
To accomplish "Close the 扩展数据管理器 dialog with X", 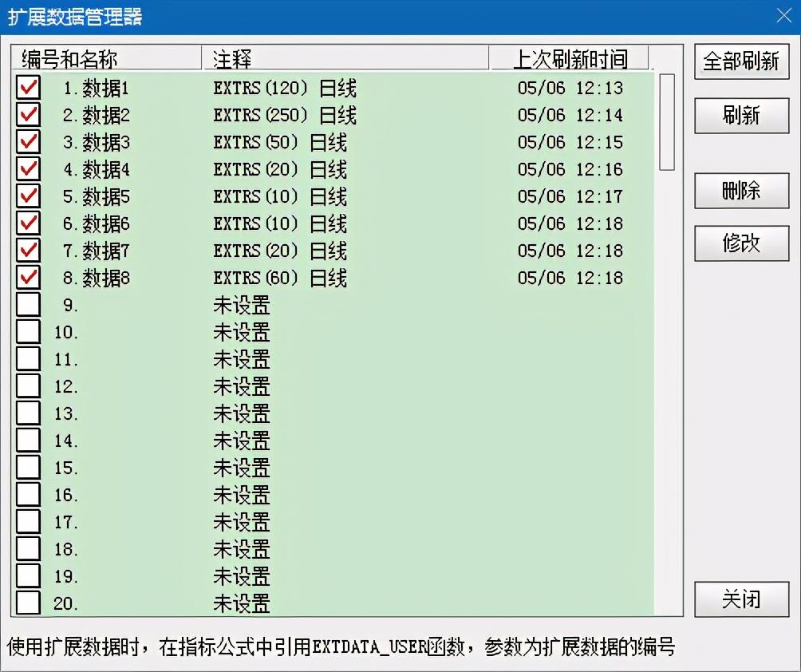I will click(783, 16).
